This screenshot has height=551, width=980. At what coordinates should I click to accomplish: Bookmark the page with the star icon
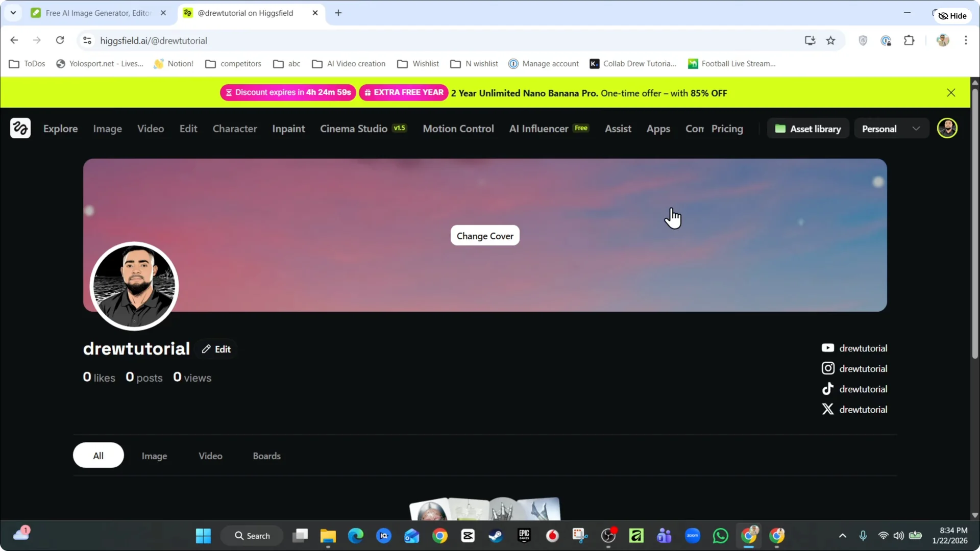click(x=831, y=40)
